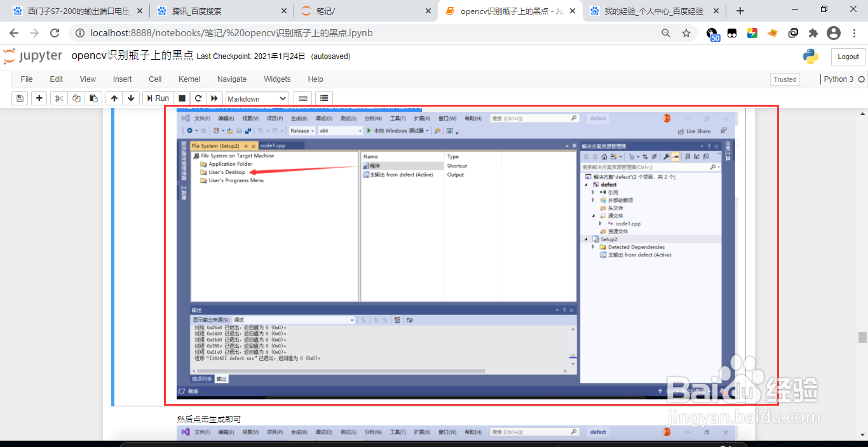Open the Chrome profile avatar
The height and width of the screenshot is (447, 868).
click(834, 33)
